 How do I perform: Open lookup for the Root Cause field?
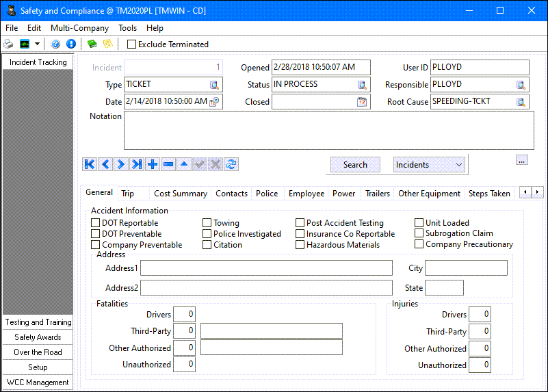521,102
